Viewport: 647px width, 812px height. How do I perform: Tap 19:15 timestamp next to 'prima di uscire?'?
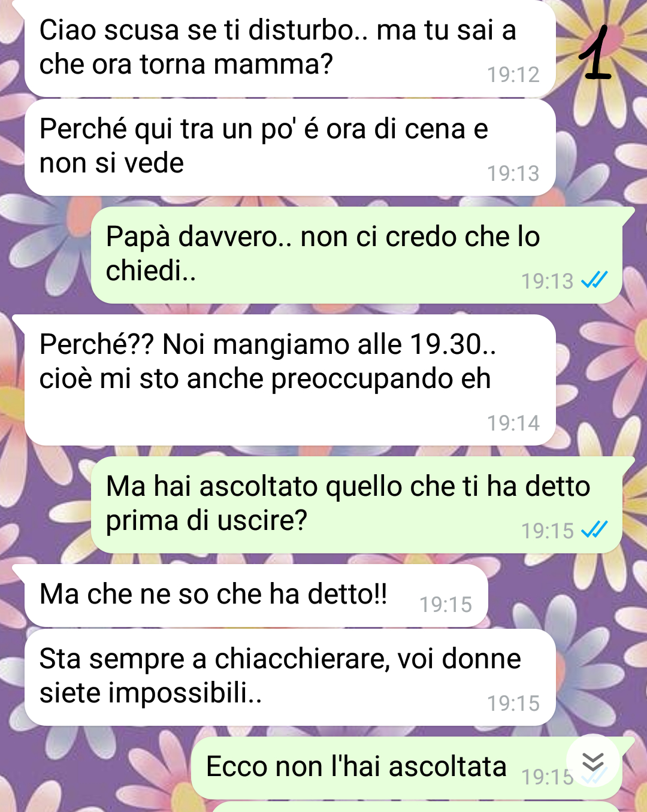[x=548, y=531]
